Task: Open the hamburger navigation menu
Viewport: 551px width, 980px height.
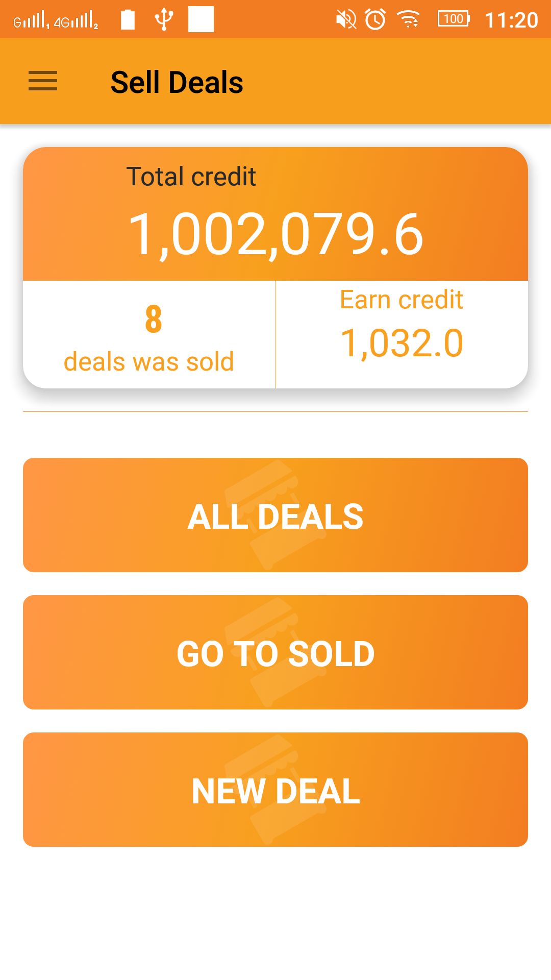Action: click(43, 81)
